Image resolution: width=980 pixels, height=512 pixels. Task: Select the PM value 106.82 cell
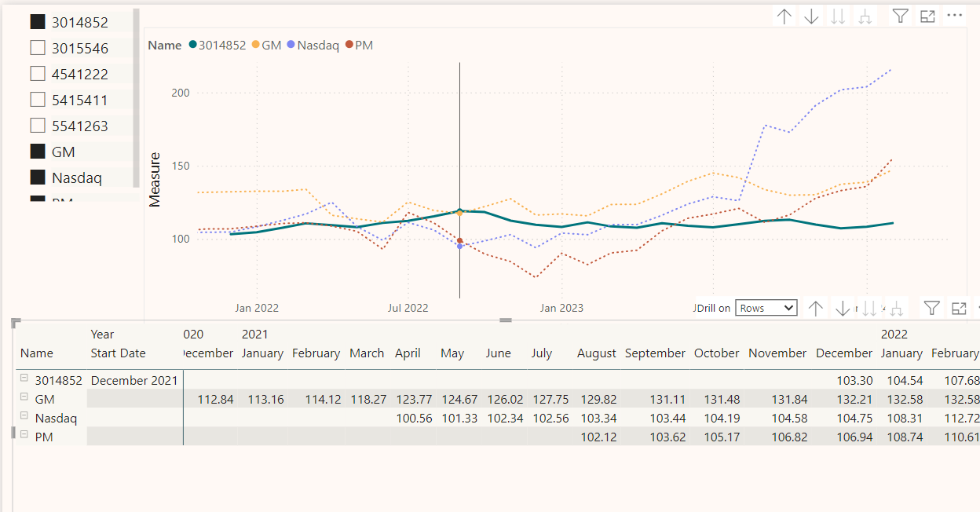[788, 437]
